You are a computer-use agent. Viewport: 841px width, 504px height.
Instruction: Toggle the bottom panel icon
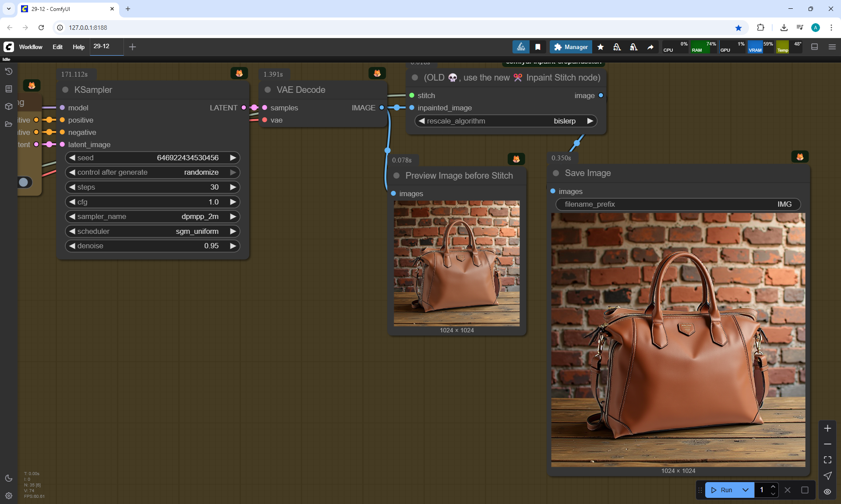click(815, 47)
